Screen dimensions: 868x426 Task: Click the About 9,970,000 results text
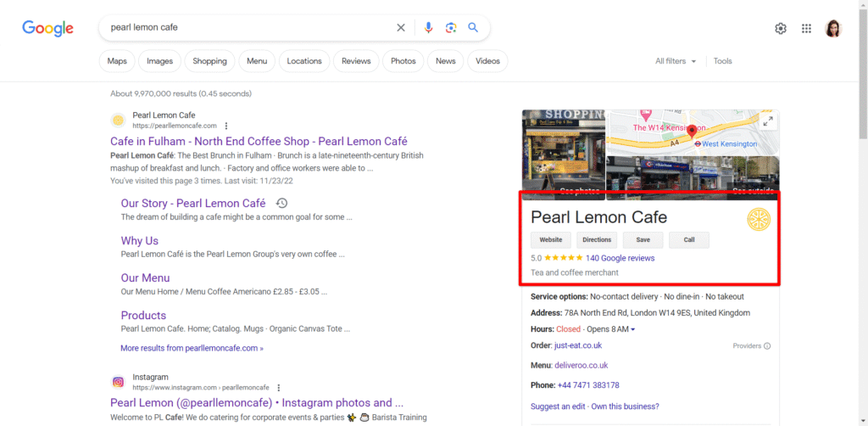click(181, 93)
